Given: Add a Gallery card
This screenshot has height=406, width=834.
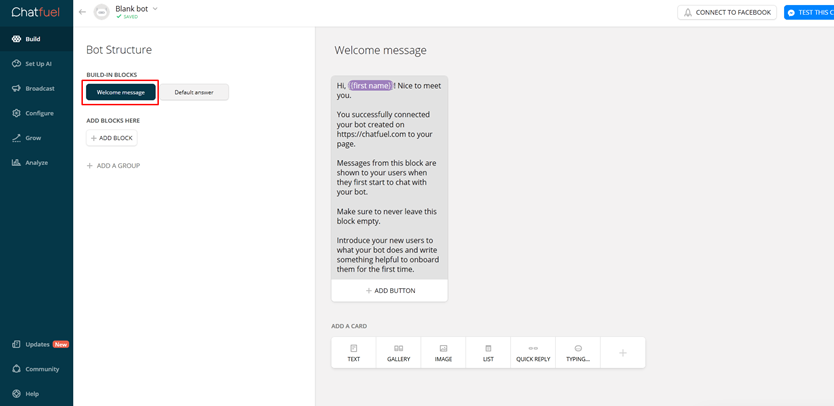Looking at the screenshot, I should (x=398, y=353).
